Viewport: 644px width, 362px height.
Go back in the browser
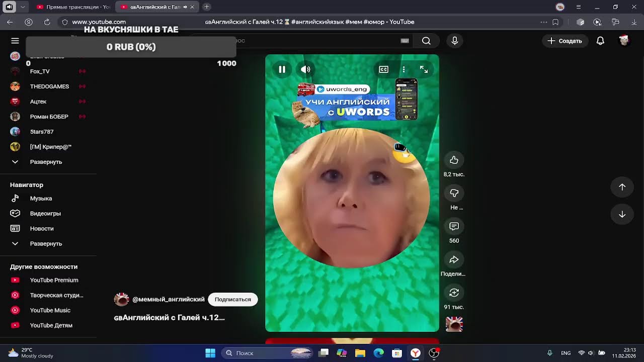(10, 22)
